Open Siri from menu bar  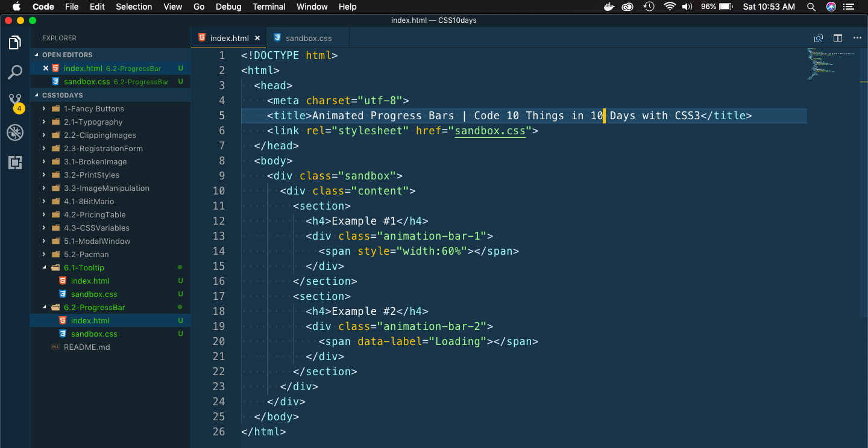[x=831, y=7]
